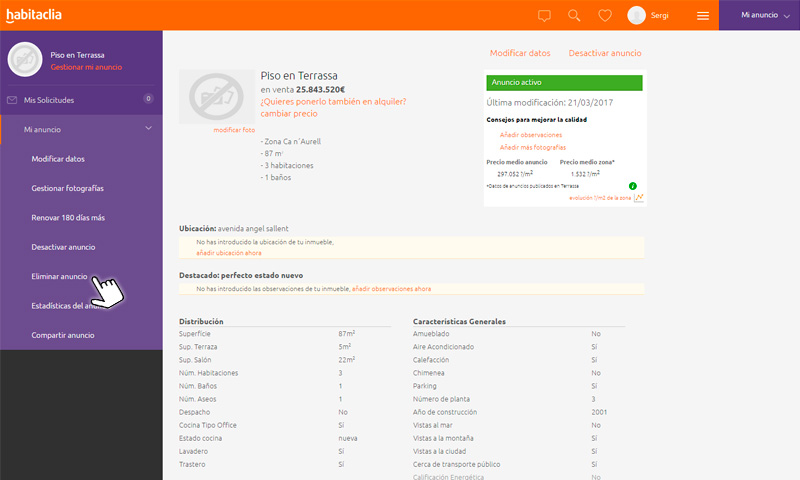Click the green info icon in price box

coord(633,186)
